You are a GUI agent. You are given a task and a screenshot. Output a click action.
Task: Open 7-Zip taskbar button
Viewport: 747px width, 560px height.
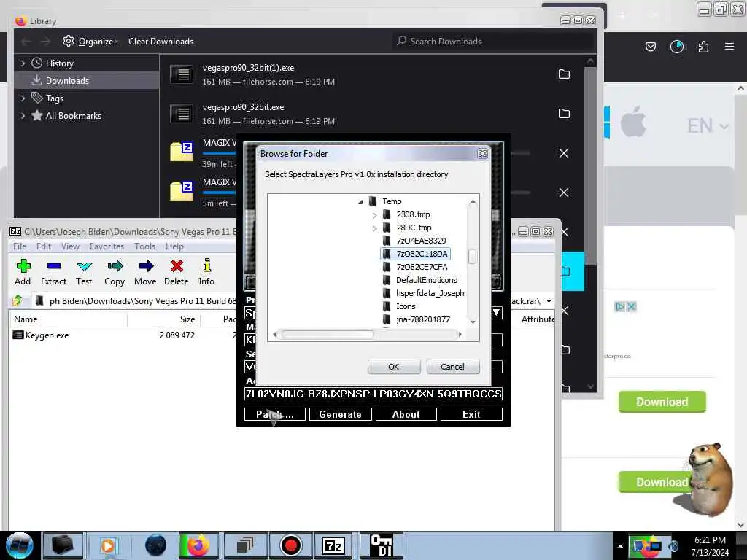[333, 545]
